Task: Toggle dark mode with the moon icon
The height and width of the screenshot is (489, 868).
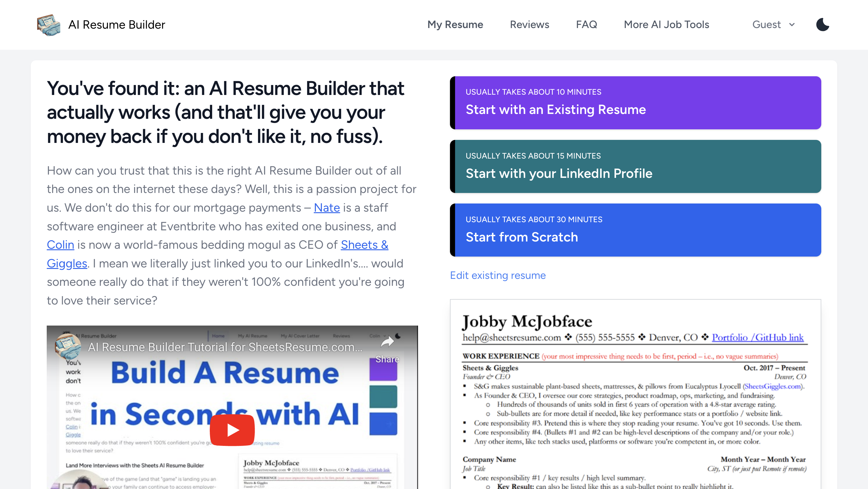Action: (822, 25)
